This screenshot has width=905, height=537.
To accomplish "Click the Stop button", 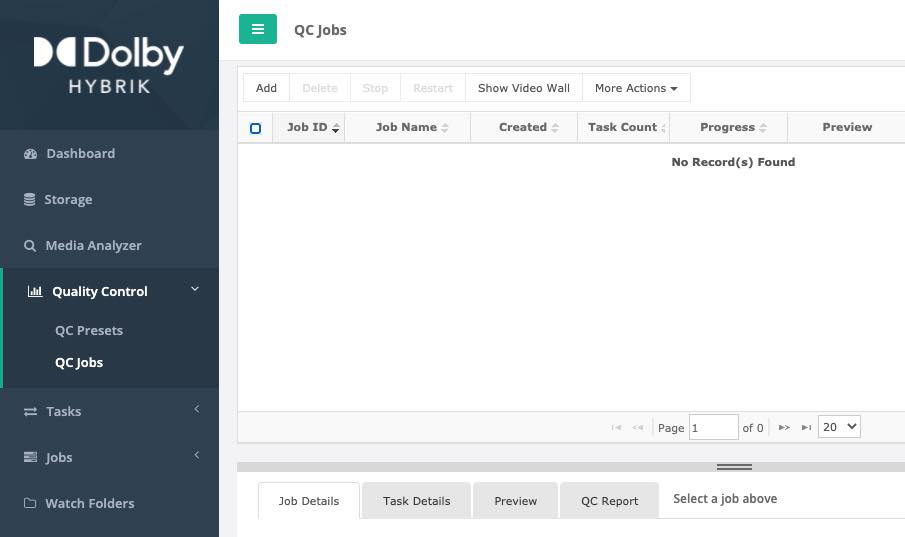I will (x=375, y=88).
